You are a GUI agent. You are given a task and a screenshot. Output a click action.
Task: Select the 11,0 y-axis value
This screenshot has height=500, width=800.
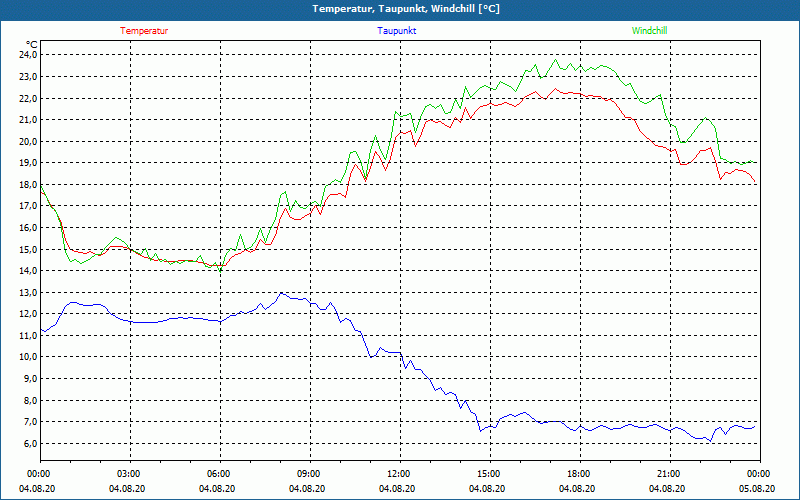pyautogui.click(x=29, y=335)
